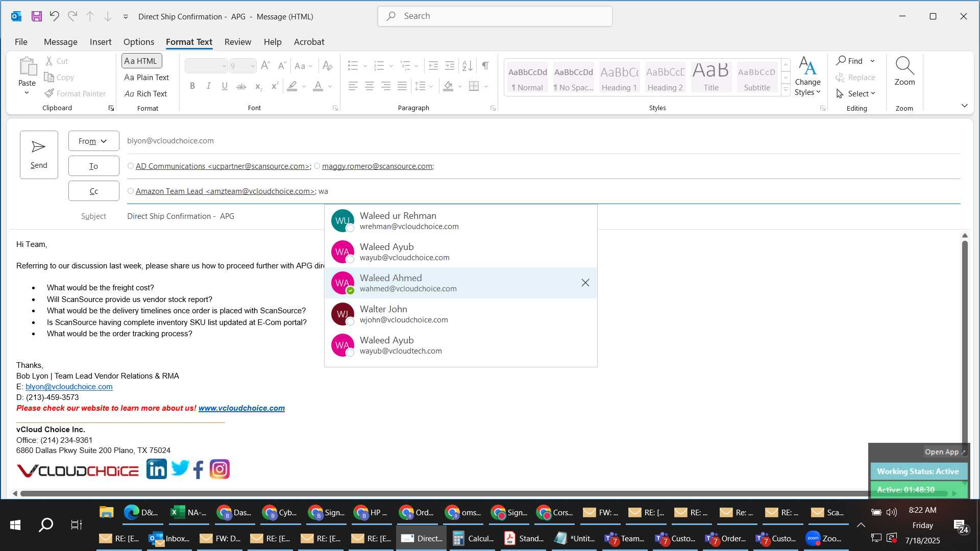Click the Decrease Indent icon

pos(433,65)
